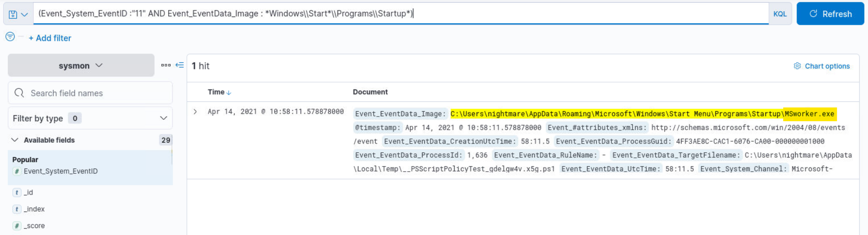Click the _id field type icon
Screen dimensions: 868x235
click(17, 192)
